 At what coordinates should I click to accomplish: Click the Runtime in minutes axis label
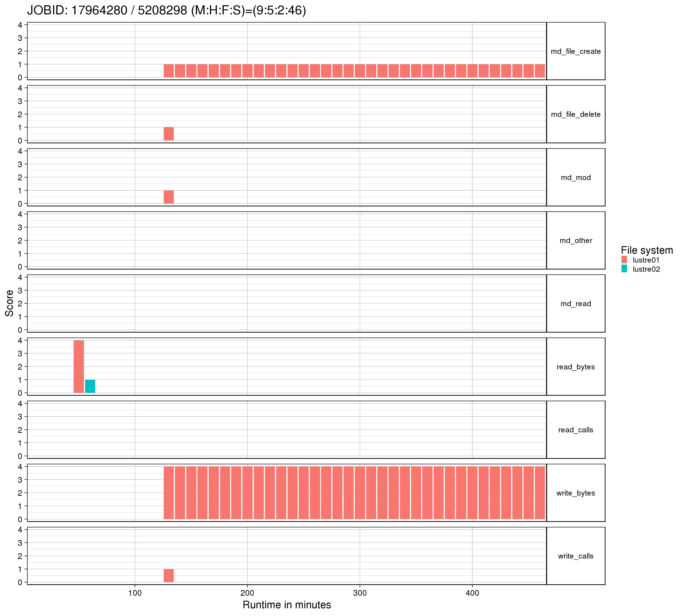(x=287, y=605)
